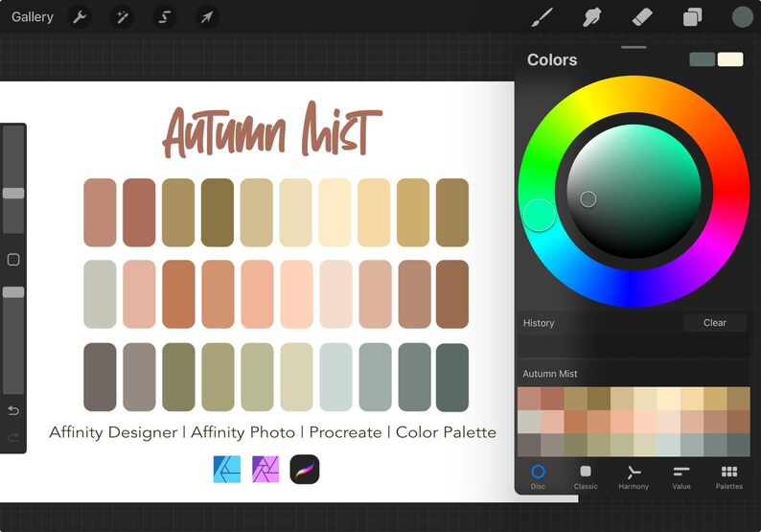
Task: Select the Transform arrow tool
Action: [x=207, y=17]
